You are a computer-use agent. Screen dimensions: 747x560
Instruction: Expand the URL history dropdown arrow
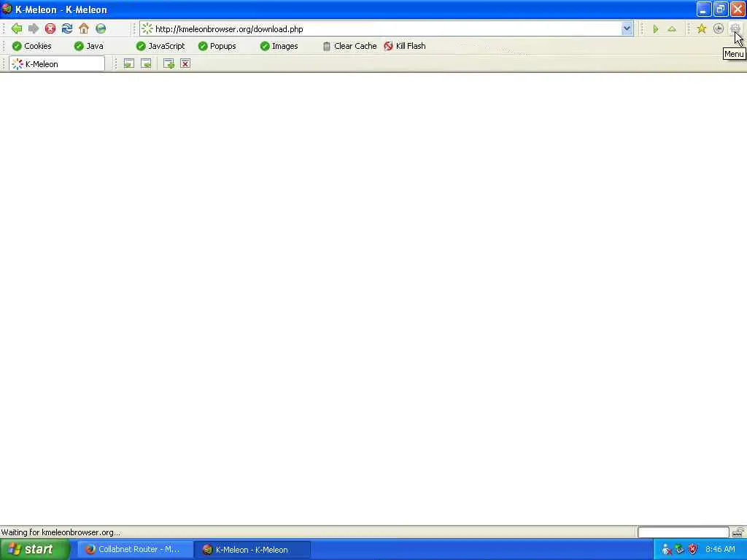click(x=627, y=28)
